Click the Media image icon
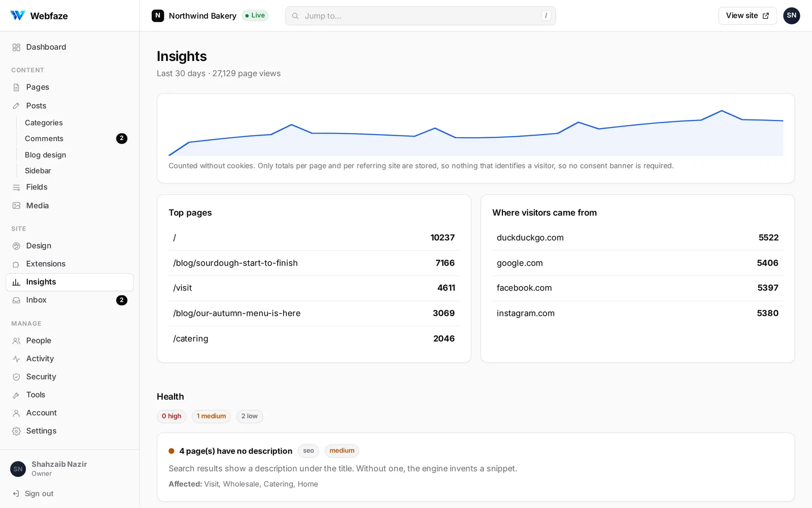 coord(16,206)
